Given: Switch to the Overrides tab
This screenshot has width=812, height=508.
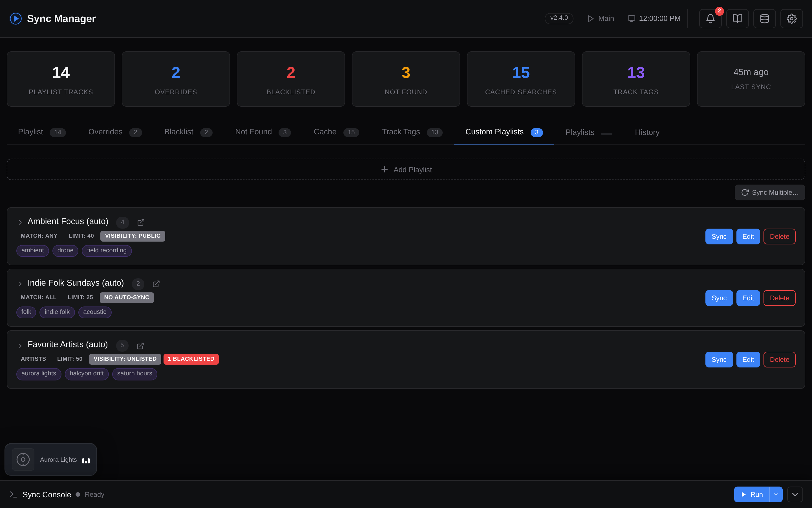Looking at the screenshot, I should 115,132.
